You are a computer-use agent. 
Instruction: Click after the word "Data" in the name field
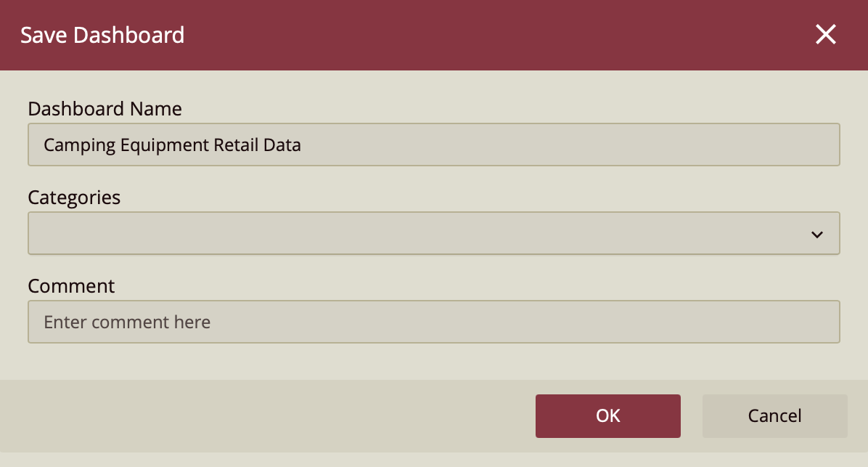click(303, 145)
